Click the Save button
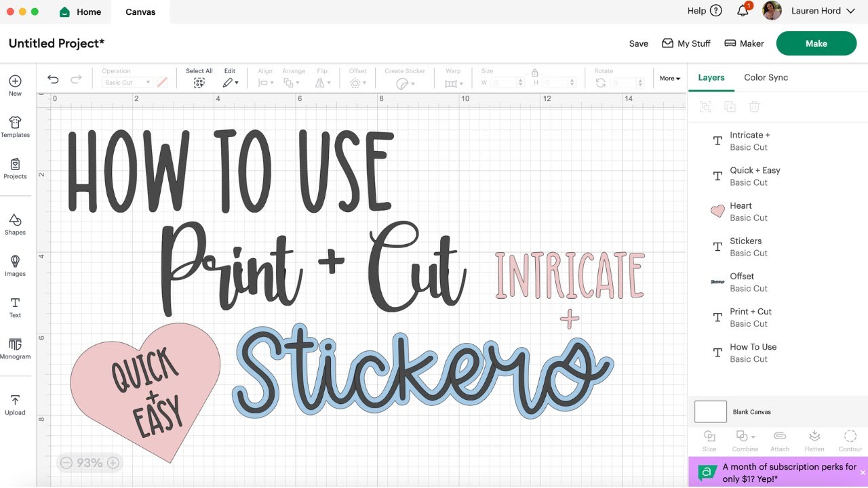868x488 pixels. point(639,43)
